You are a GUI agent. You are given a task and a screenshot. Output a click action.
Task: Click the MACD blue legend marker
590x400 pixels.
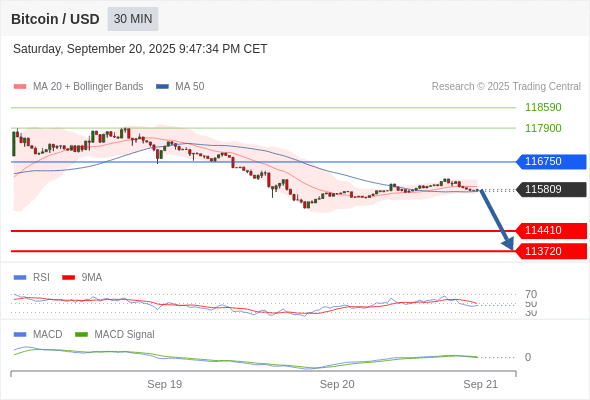pos(20,334)
